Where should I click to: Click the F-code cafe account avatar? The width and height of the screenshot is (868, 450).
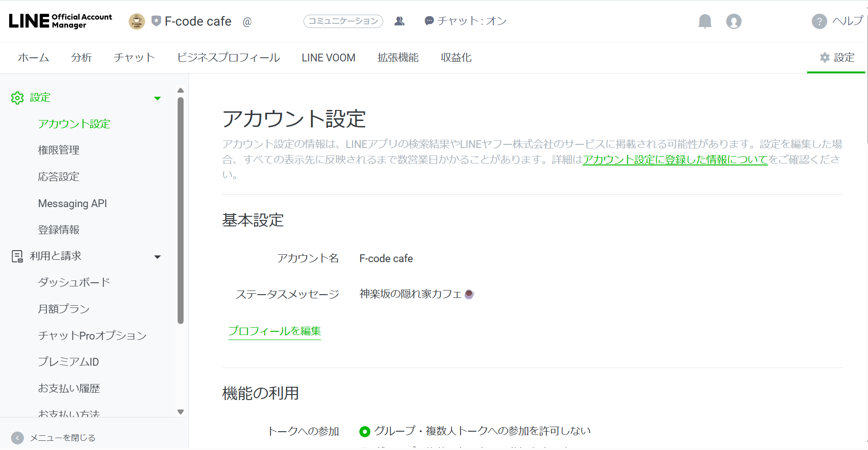coord(136,21)
